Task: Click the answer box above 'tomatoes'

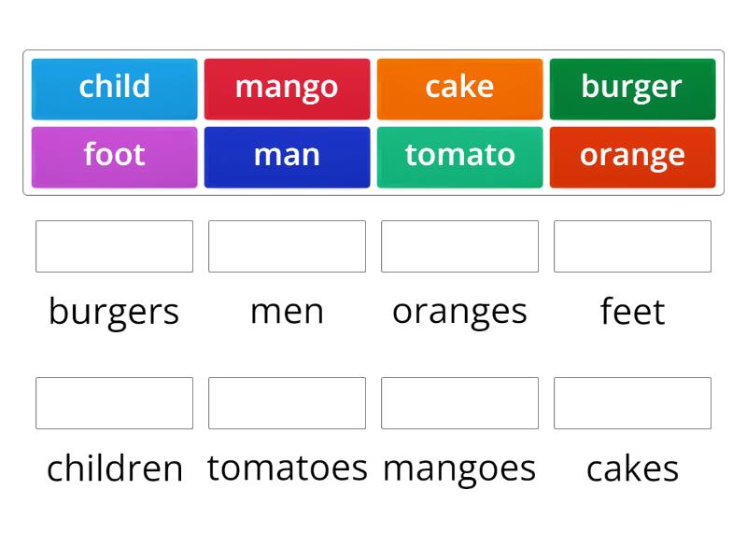Action: (x=287, y=403)
